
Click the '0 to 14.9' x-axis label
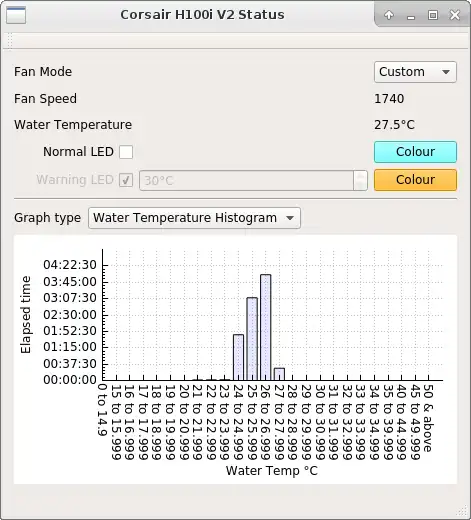point(102,410)
